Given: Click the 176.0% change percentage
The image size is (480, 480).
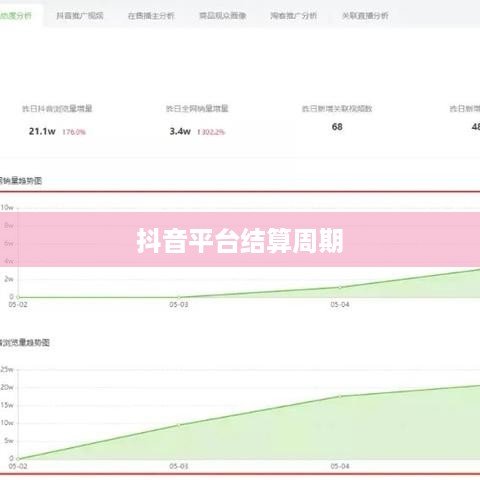Looking at the screenshot, I should pos(74,132).
